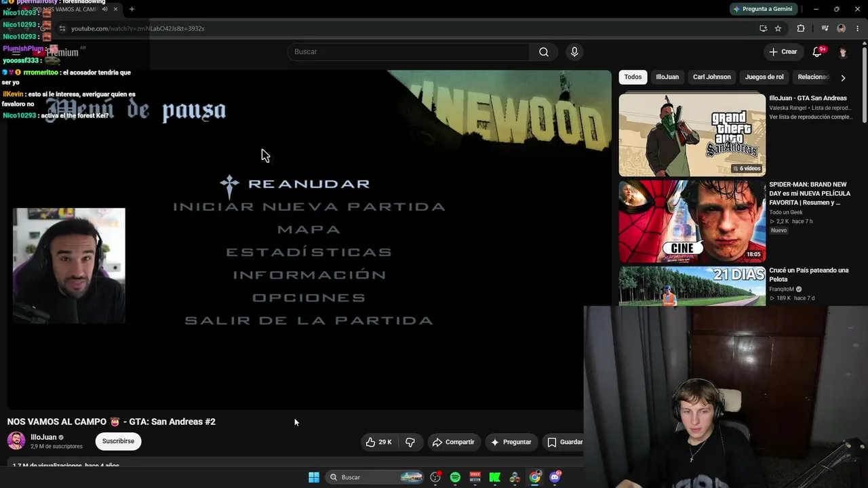Open Spotify from the taskbar
The width and height of the screenshot is (868, 488).
click(455, 477)
